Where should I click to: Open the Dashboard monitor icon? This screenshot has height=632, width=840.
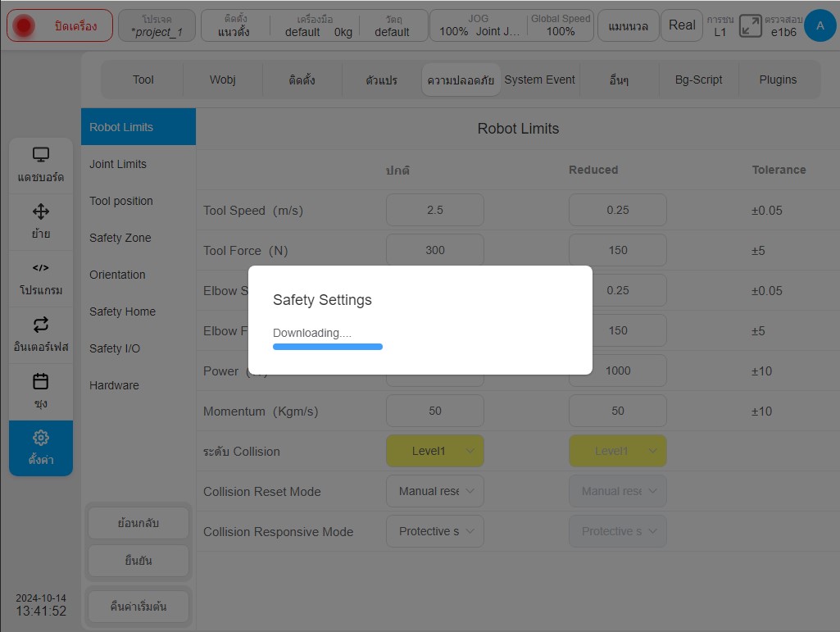(41, 155)
